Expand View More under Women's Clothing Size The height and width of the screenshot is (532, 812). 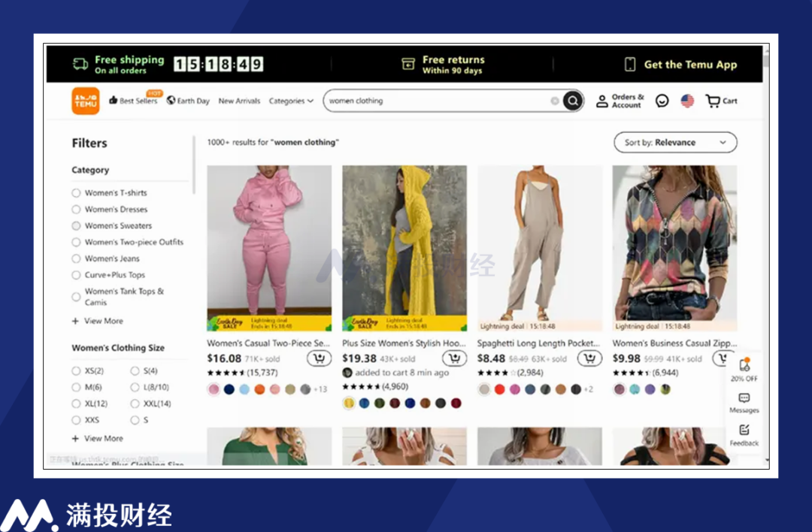click(98, 438)
